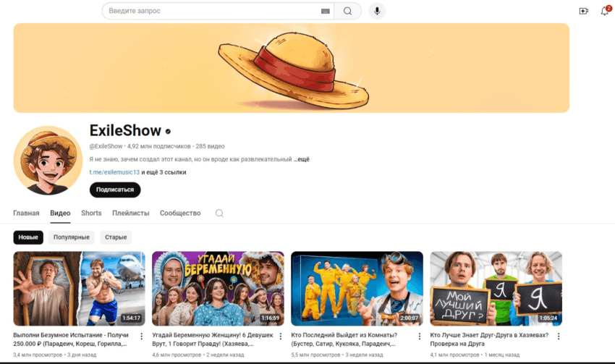Open the coffin and airplane video thumbnail
Viewport: 615px width, 364px height.
[80, 289]
